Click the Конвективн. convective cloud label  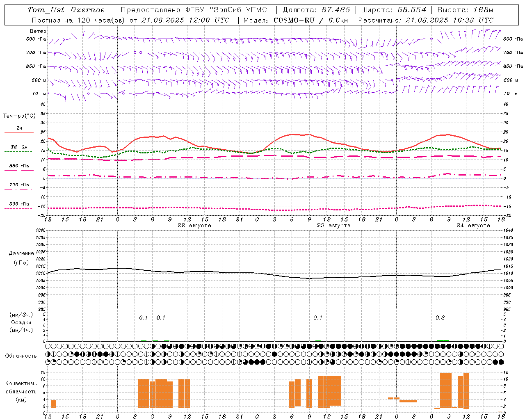point(21,383)
